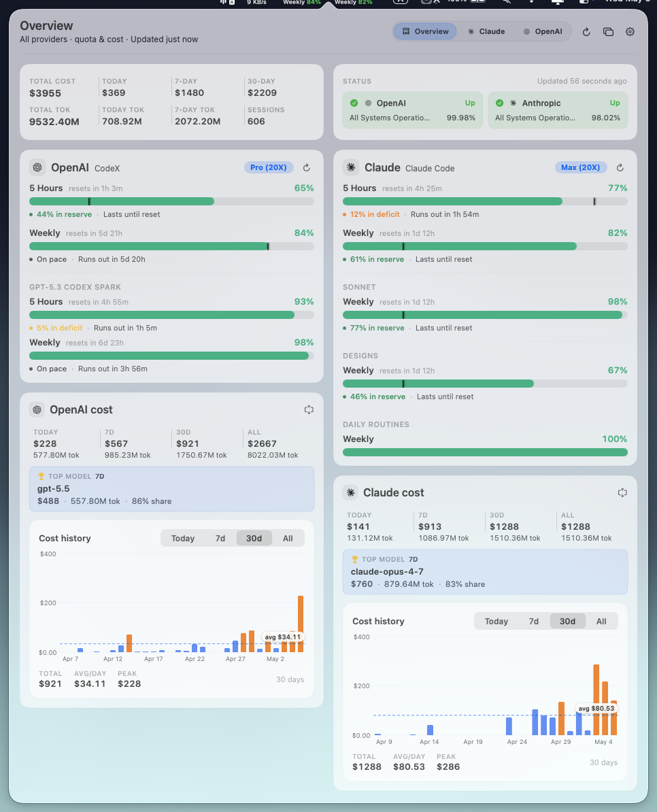Click the total cost value $3955
657x812 pixels.
tap(45, 93)
